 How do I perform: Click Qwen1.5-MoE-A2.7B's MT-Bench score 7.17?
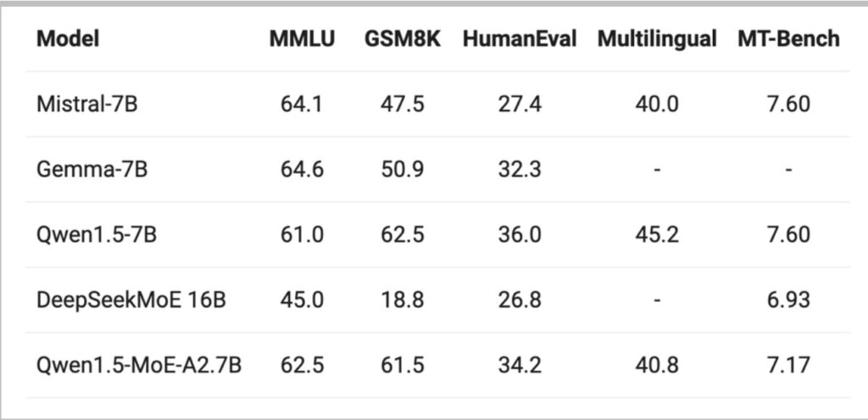coord(788,366)
